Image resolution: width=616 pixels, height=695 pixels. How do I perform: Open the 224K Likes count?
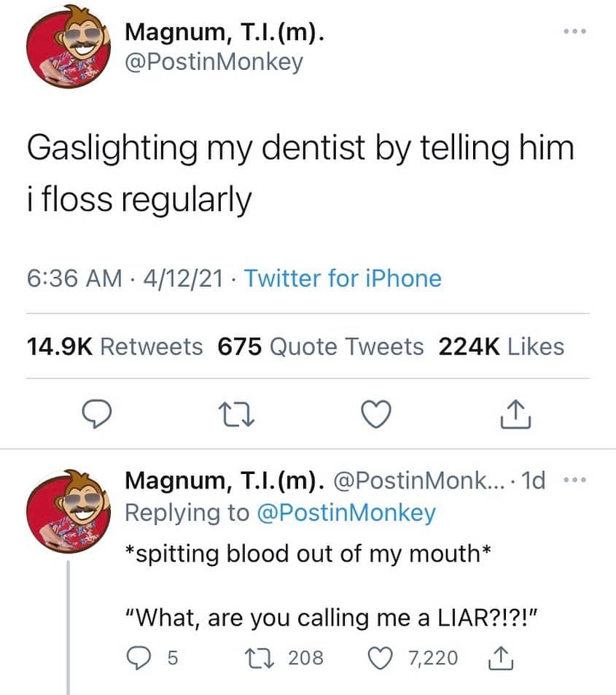[x=501, y=346]
